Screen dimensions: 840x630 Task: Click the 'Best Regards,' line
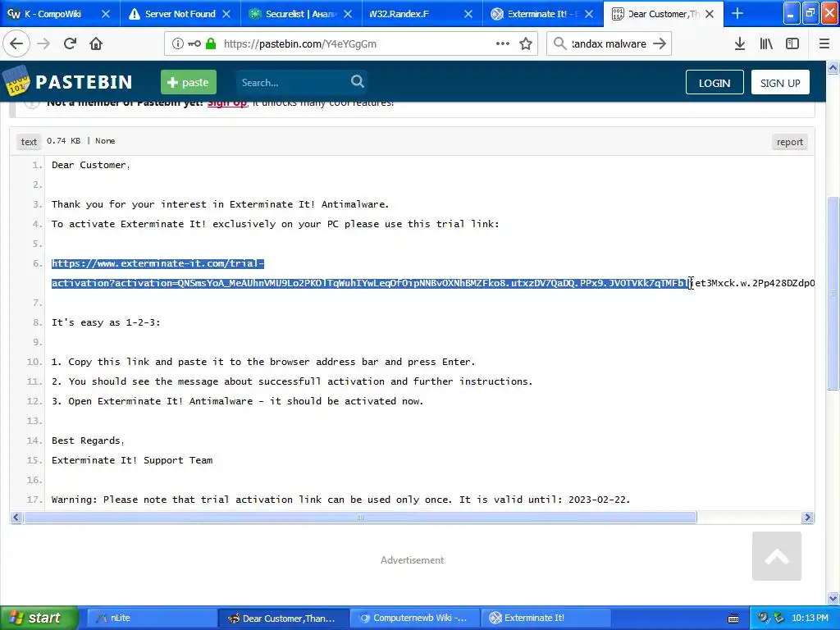[88, 441]
